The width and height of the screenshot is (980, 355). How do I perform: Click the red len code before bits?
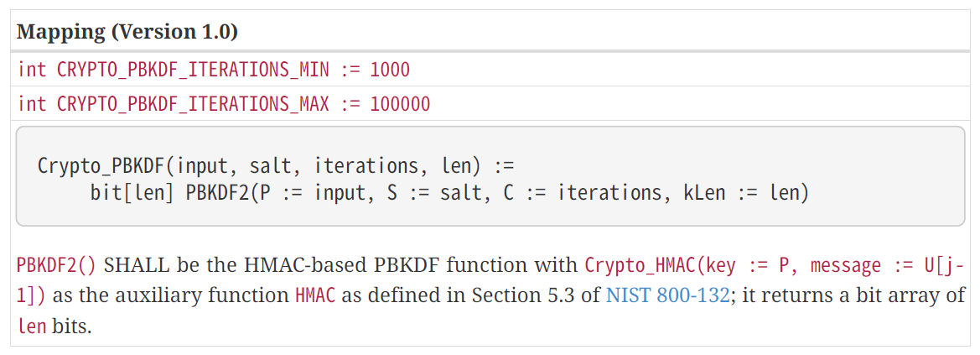(x=32, y=326)
